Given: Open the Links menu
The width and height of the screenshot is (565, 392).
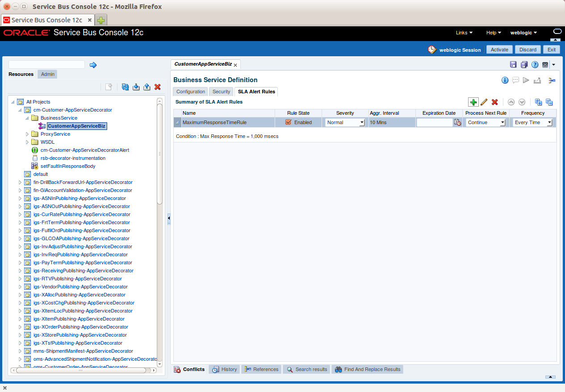Looking at the screenshot, I should point(464,33).
